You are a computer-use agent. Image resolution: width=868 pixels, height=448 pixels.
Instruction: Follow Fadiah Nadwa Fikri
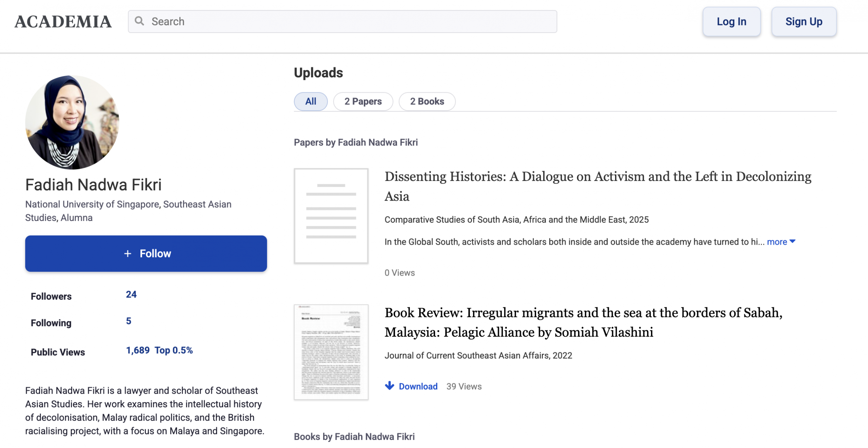coord(146,254)
